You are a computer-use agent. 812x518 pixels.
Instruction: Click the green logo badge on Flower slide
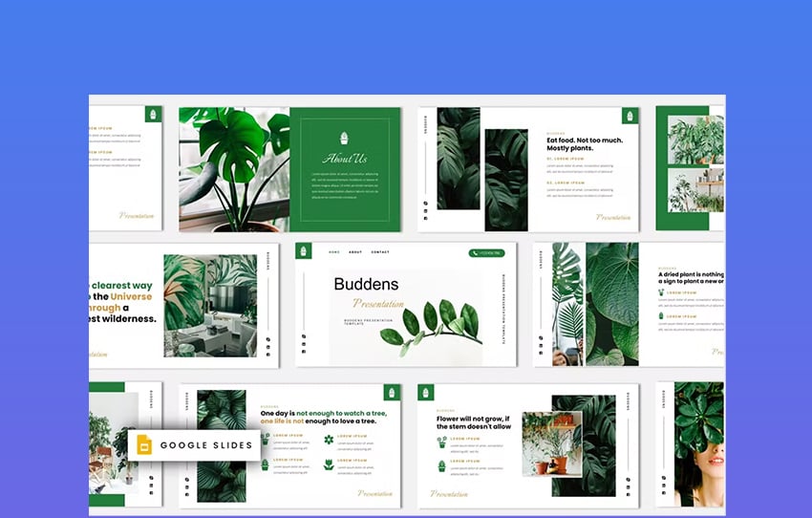click(426, 392)
